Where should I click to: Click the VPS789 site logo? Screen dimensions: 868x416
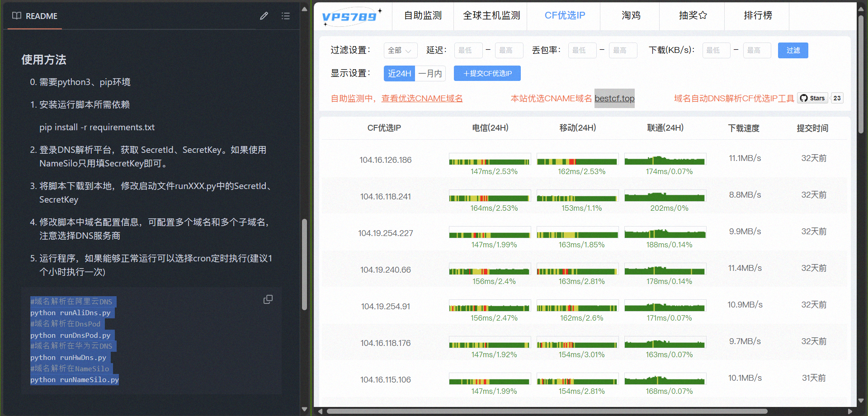(352, 17)
